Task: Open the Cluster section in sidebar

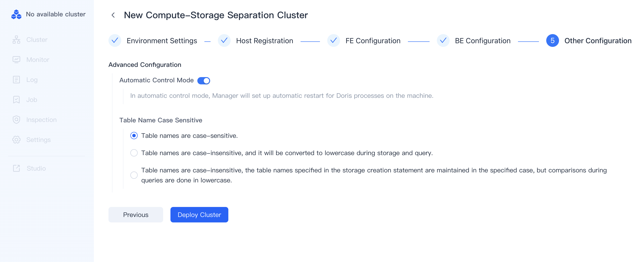Action: [x=36, y=39]
